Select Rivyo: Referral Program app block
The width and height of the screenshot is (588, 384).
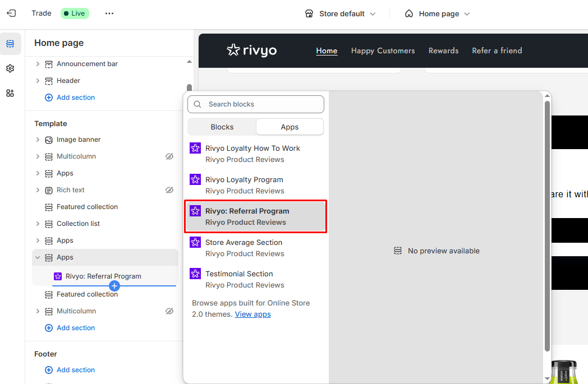[256, 216]
